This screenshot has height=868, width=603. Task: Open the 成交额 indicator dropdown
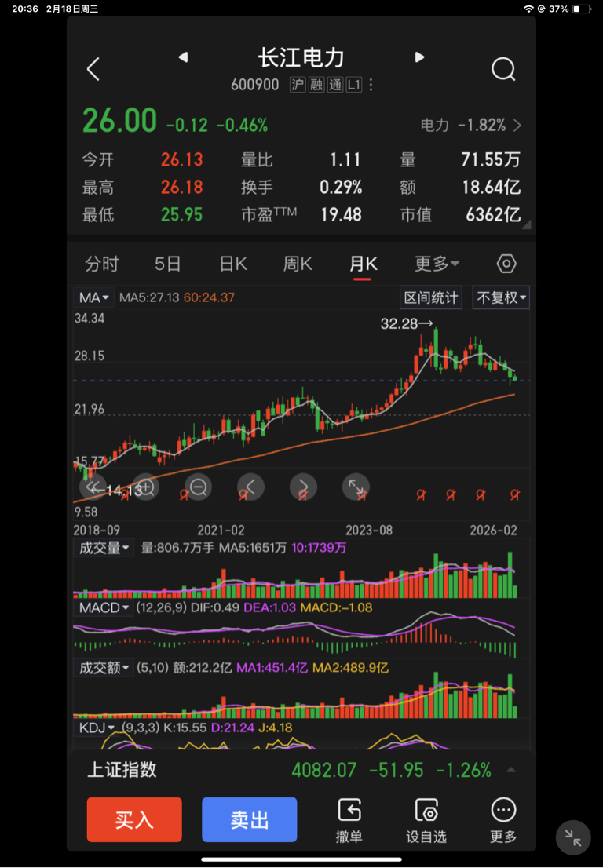(104, 668)
